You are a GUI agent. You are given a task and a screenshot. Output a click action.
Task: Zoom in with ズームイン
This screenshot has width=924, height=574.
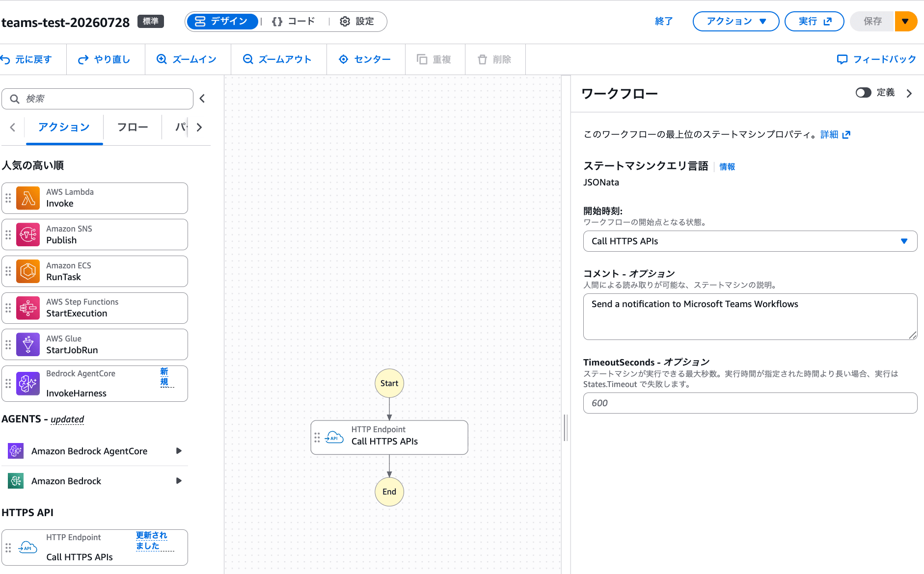(x=187, y=59)
